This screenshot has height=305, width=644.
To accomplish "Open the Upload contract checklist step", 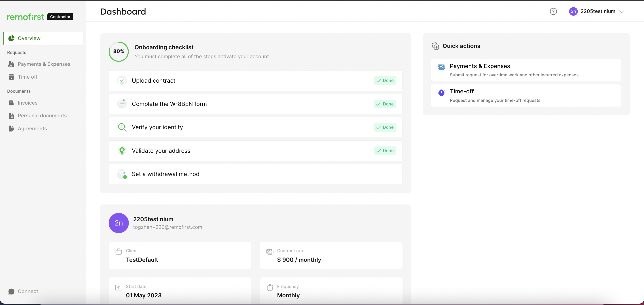I will pos(255,81).
